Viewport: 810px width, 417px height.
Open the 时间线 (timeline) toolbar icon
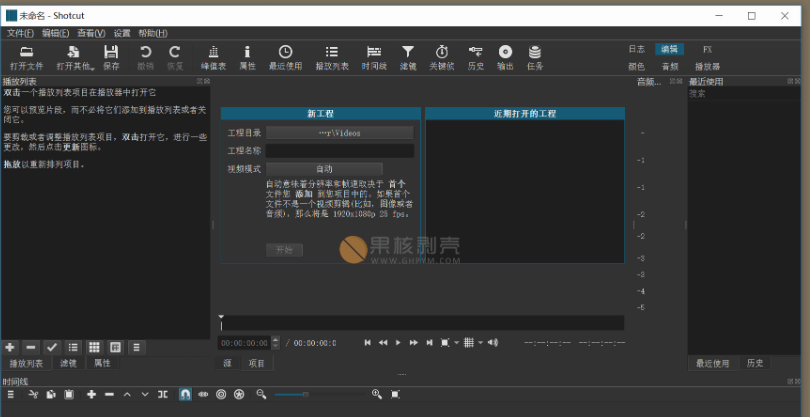tap(374, 57)
